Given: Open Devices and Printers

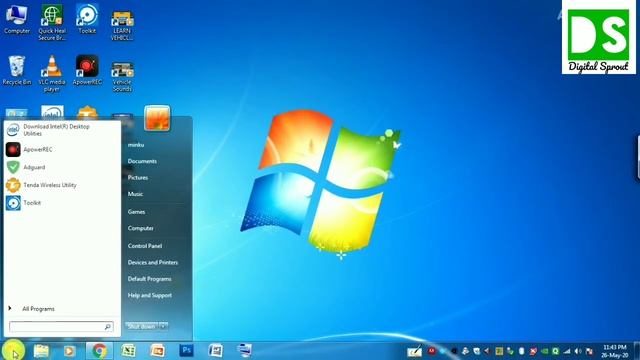Looking at the screenshot, I should [x=153, y=262].
